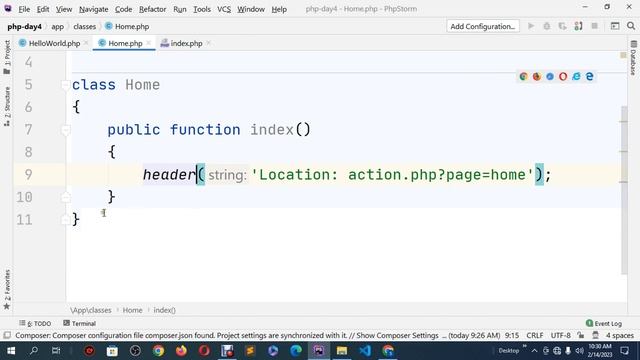
Task: Open the Run menu
Action: point(180,9)
